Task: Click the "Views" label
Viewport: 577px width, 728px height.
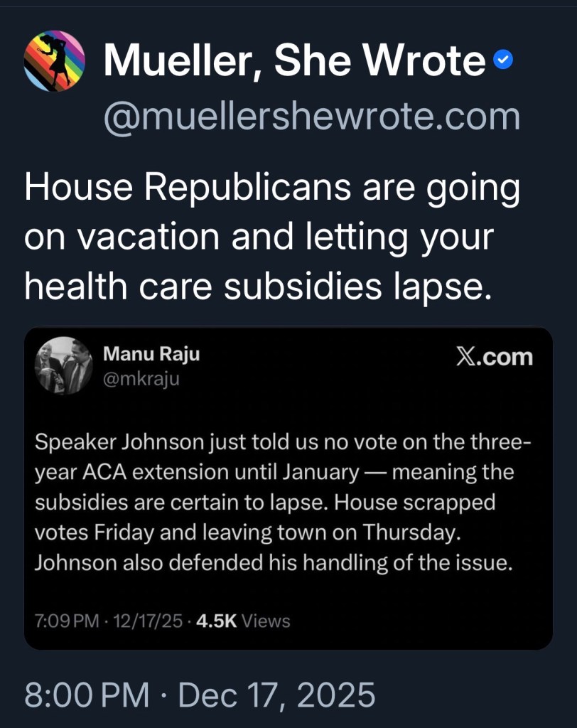Action: pos(266,621)
